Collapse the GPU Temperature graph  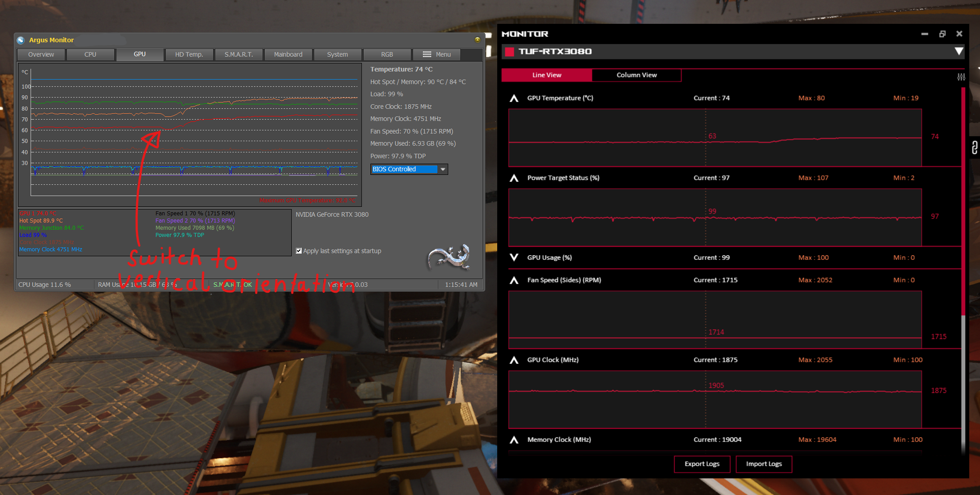click(514, 98)
